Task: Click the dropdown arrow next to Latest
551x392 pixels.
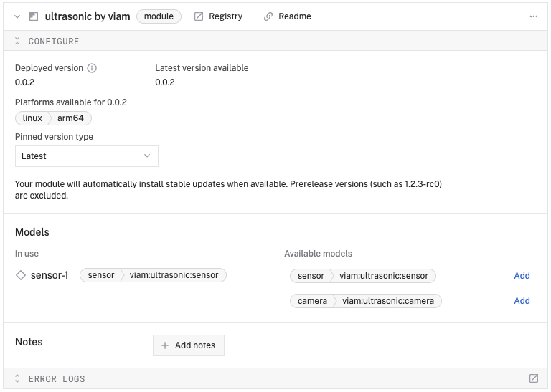Action: pyautogui.click(x=147, y=156)
